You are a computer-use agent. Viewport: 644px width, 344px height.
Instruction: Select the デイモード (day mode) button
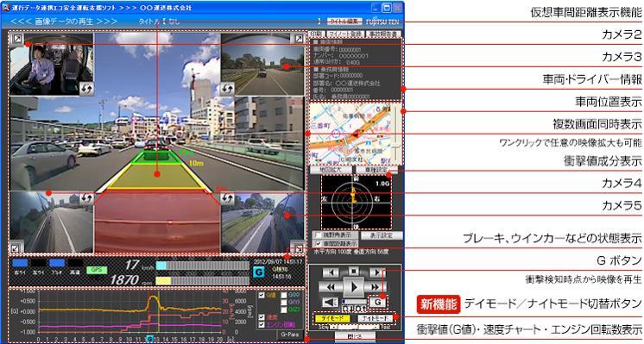tap(331, 318)
